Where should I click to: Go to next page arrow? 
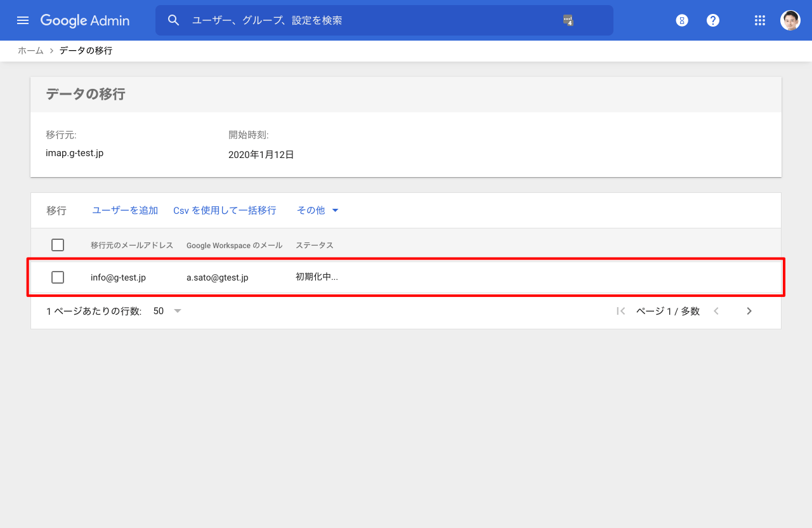(749, 311)
